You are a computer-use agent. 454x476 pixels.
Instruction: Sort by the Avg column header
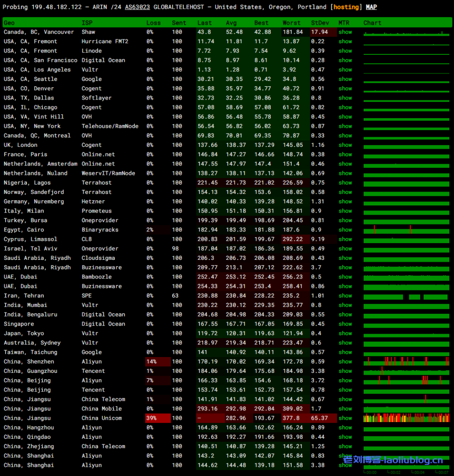pyautogui.click(x=231, y=23)
